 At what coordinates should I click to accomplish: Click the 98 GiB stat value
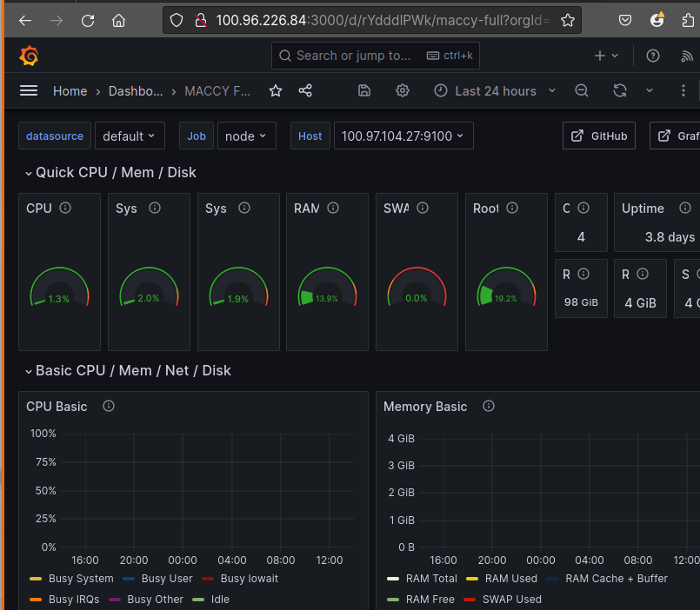pyautogui.click(x=581, y=302)
